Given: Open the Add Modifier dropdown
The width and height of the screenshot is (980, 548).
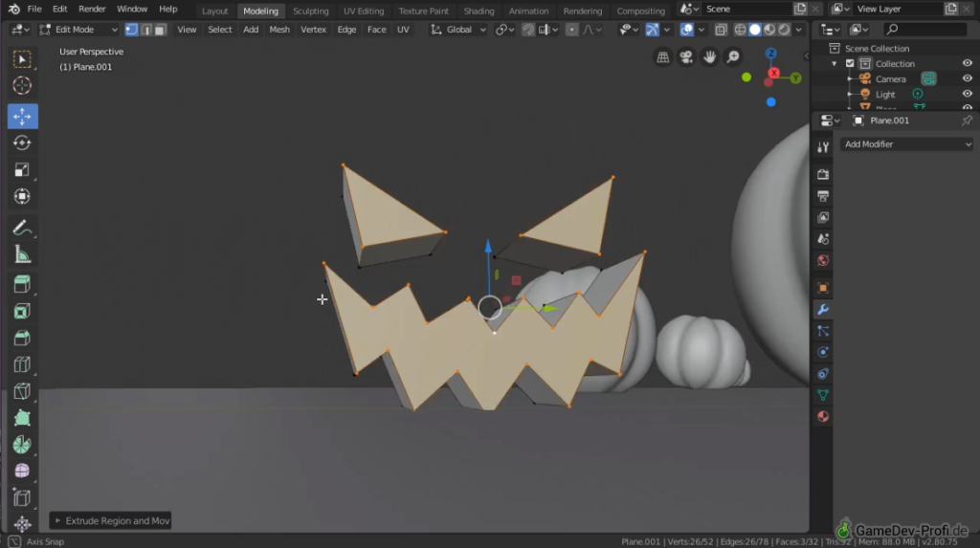Looking at the screenshot, I should tap(906, 144).
